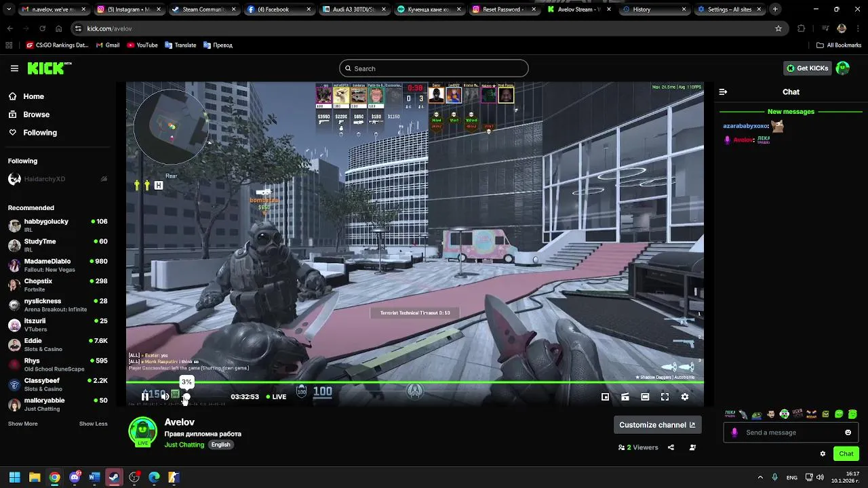Click the user icon beside share
The width and height of the screenshot is (868, 488).
click(692, 447)
